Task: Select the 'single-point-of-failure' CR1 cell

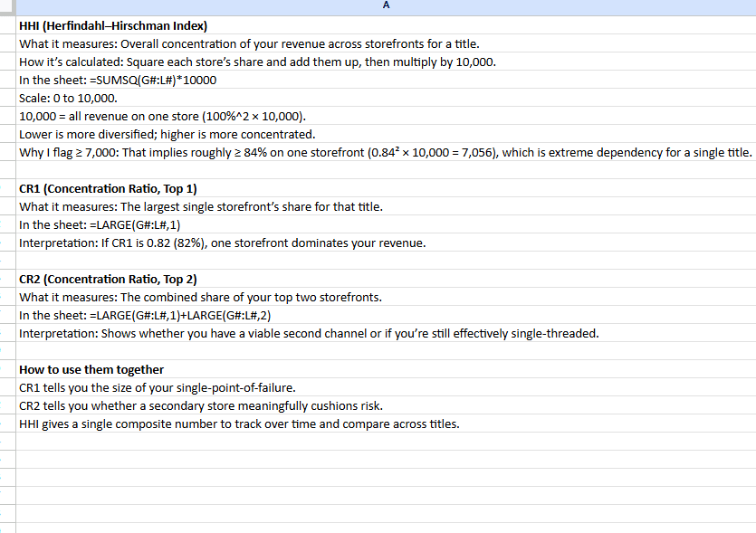Action: (181, 387)
